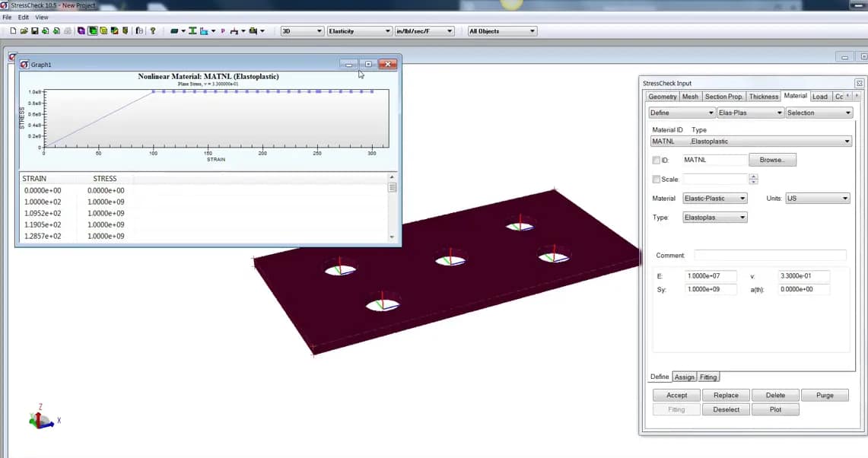This screenshot has width=868, height=458.
Task: Click the green model display icon in the toolbar
Action: coord(92,30)
